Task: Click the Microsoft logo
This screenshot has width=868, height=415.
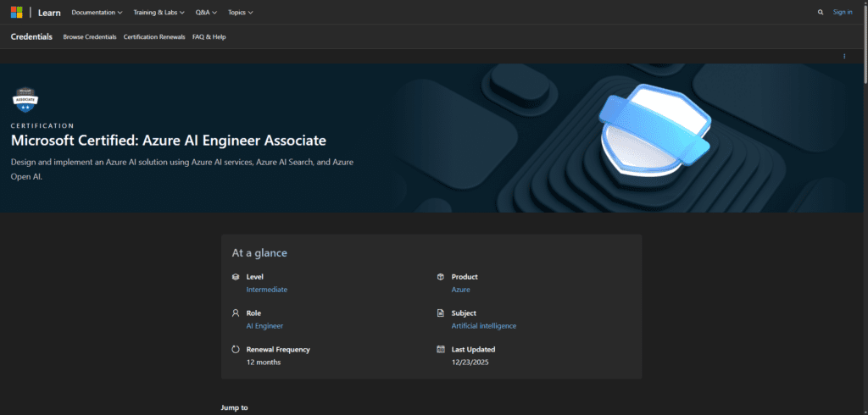Action: click(17, 12)
